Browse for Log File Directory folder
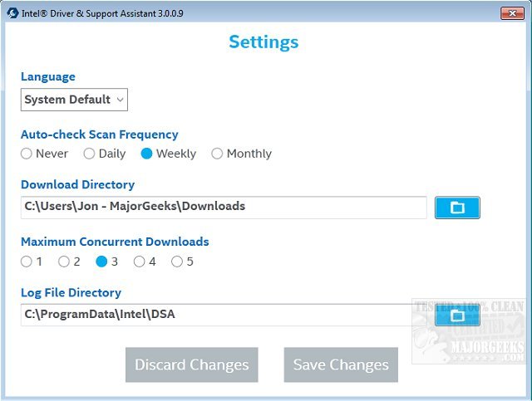Image resolution: width=532 pixels, height=401 pixels. click(457, 315)
